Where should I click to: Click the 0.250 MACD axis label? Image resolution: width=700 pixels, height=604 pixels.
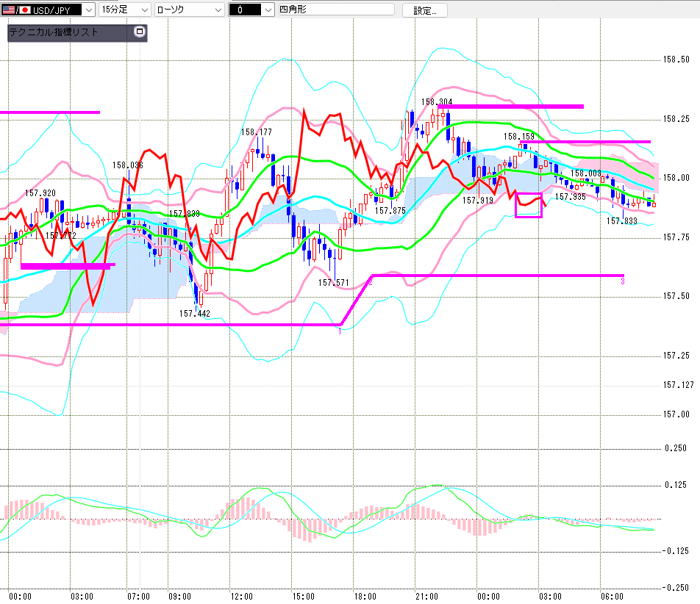[x=676, y=448]
